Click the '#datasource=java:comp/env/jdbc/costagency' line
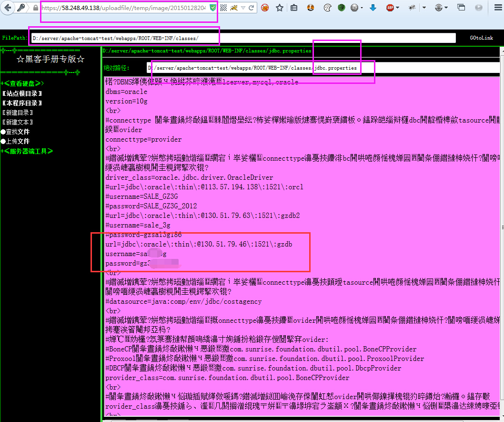Image resolution: width=504 pixels, height=422 pixels. pyautogui.click(x=183, y=302)
